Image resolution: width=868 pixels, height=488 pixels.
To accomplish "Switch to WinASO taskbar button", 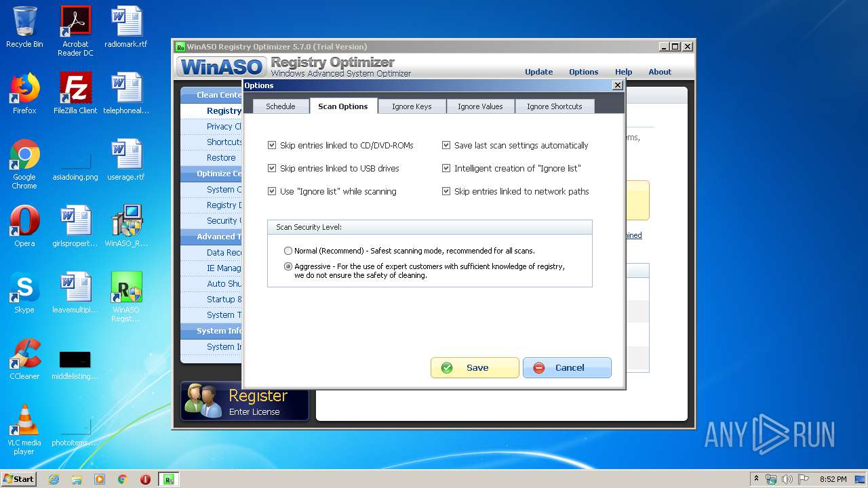I will pyautogui.click(x=168, y=479).
